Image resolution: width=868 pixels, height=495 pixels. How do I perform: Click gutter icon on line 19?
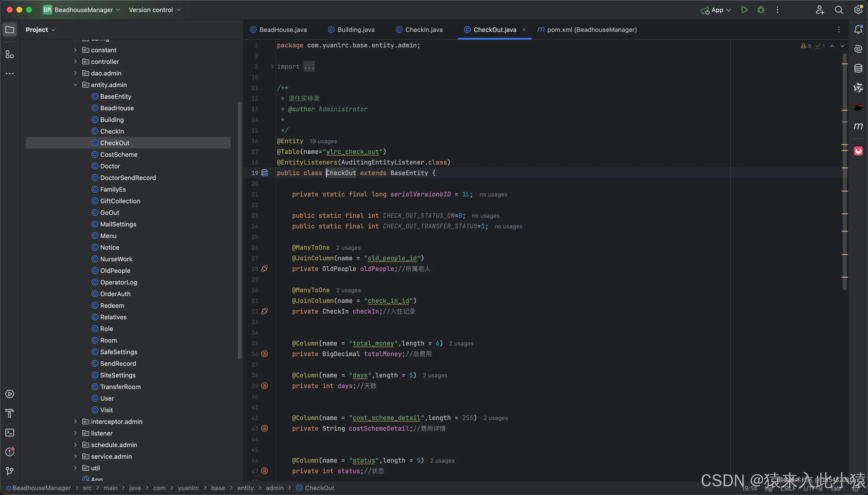(x=265, y=173)
